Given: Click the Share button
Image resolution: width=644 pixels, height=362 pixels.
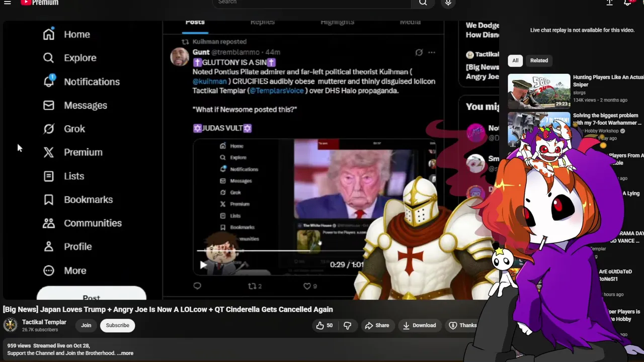Looking at the screenshot, I should (377, 325).
